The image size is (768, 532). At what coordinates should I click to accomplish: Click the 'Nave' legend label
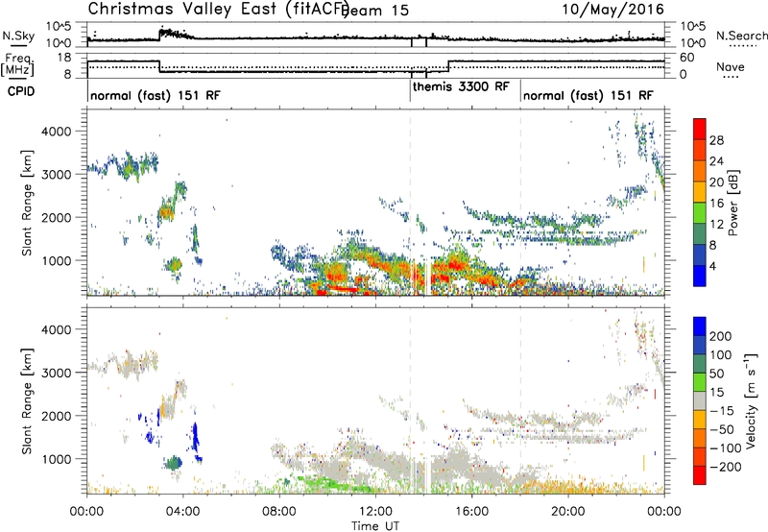pyautogui.click(x=731, y=66)
